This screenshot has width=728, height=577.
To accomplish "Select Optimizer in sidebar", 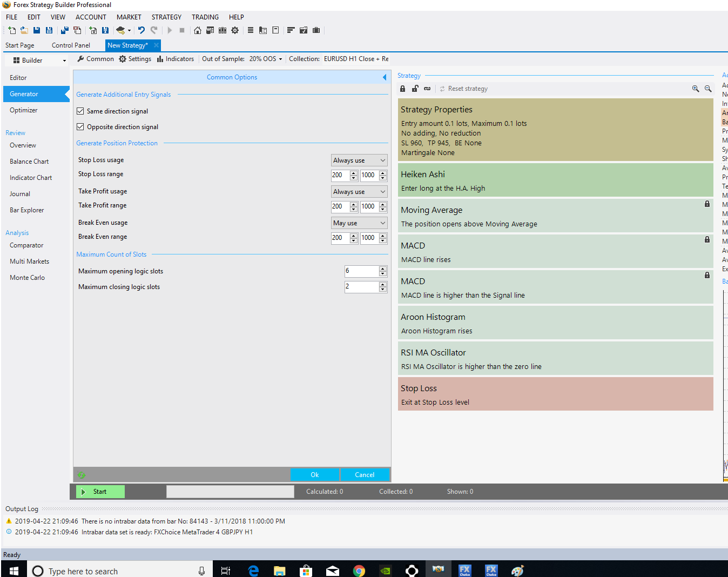I will tap(24, 110).
